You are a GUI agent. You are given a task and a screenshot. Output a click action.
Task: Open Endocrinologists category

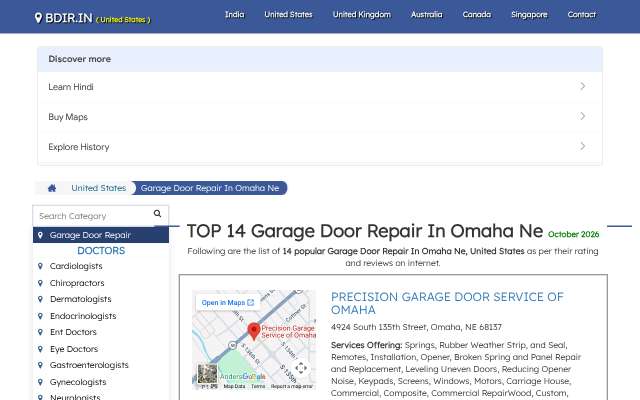pyautogui.click(x=83, y=316)
